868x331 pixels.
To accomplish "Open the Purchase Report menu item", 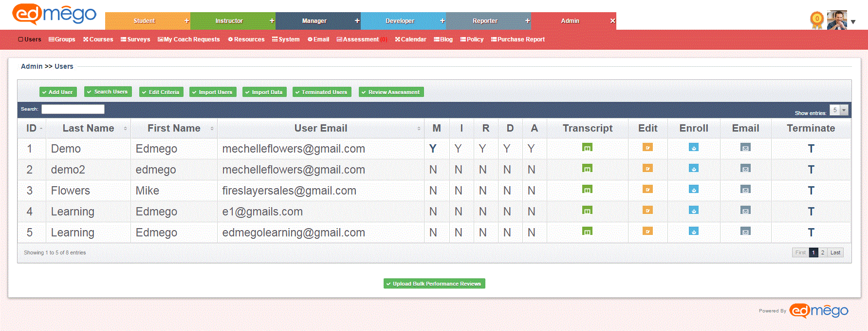I will 518,39.
